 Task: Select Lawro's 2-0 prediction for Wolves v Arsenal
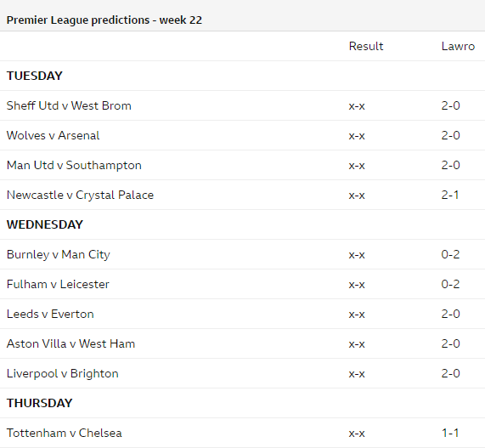coord(450,135)
